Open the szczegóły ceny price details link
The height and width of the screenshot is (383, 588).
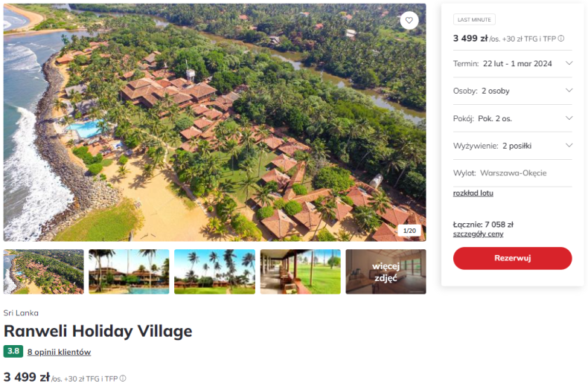[x=478, y=234]
